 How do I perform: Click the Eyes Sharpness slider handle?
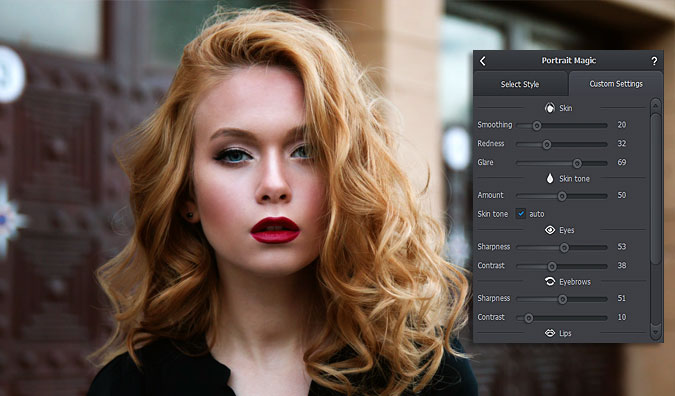[564, 248]
